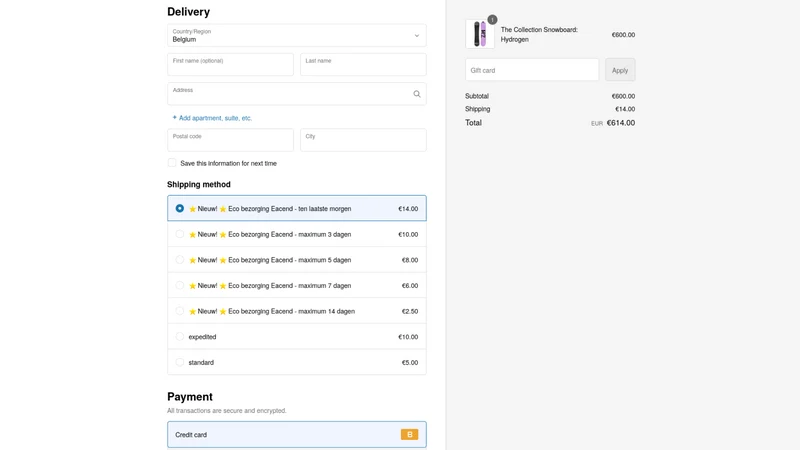Choose the standard shipping option
The width and height of the screenshot is (800, 450).
[x=297, y=362]
